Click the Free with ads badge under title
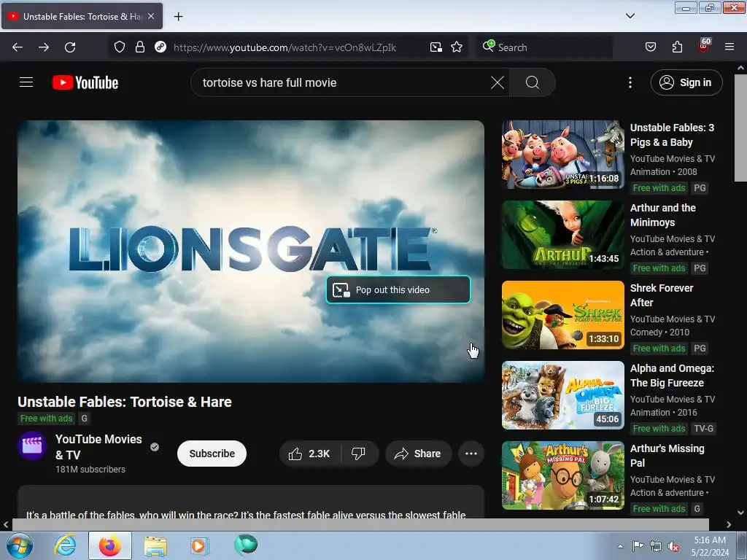 tap(46, 419)
